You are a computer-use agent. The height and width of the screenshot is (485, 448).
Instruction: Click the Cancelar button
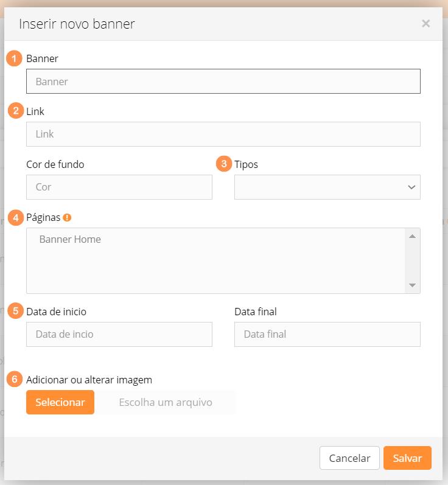[x=349, y=458]
